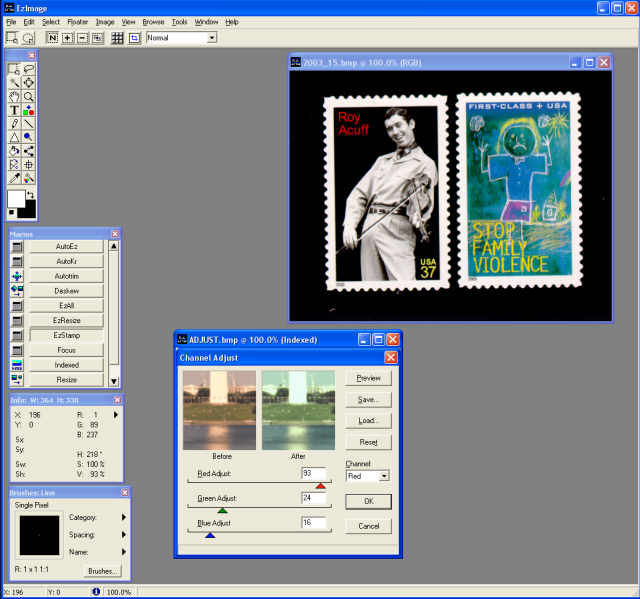Click the Green Adjust value field
640x599 pixels.
tap(313, 498)
